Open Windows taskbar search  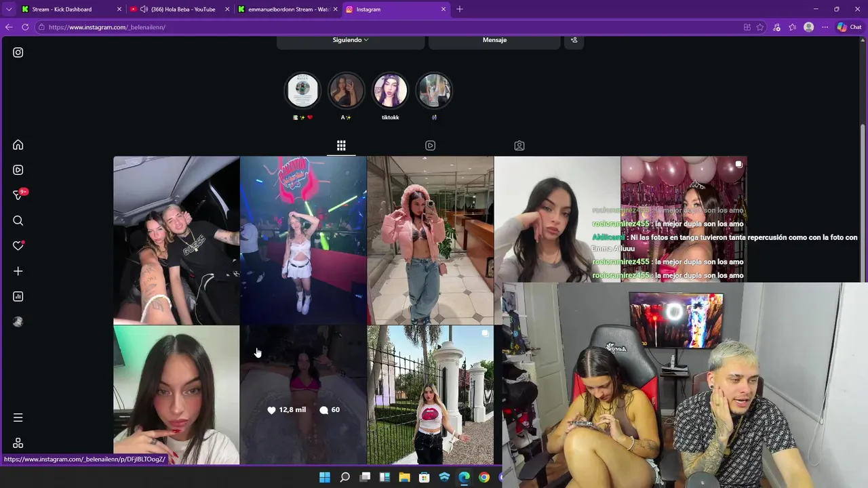344,477
